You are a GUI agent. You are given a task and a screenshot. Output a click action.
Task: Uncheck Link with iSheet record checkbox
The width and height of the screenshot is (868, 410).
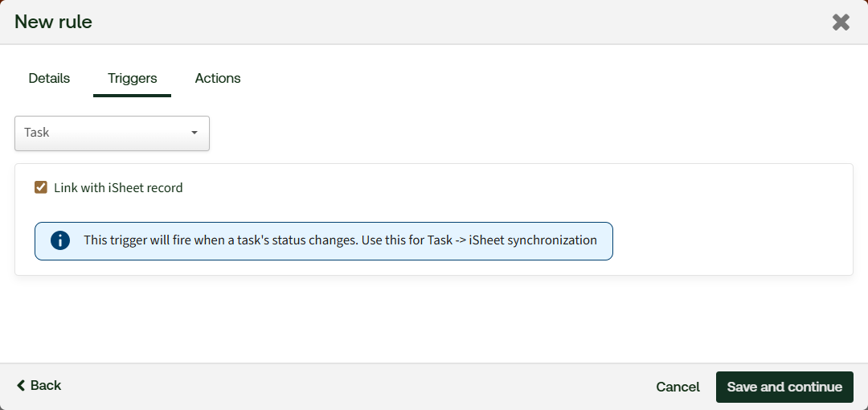click(41, 187)
